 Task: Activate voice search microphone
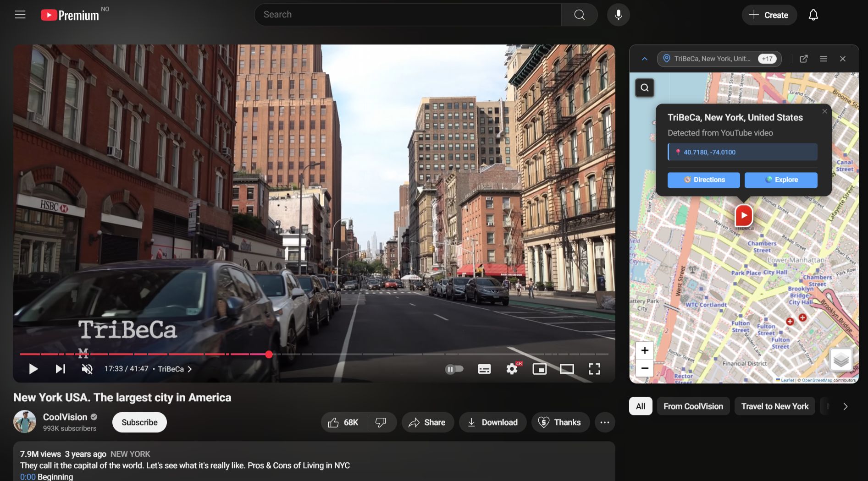(618, 14)
